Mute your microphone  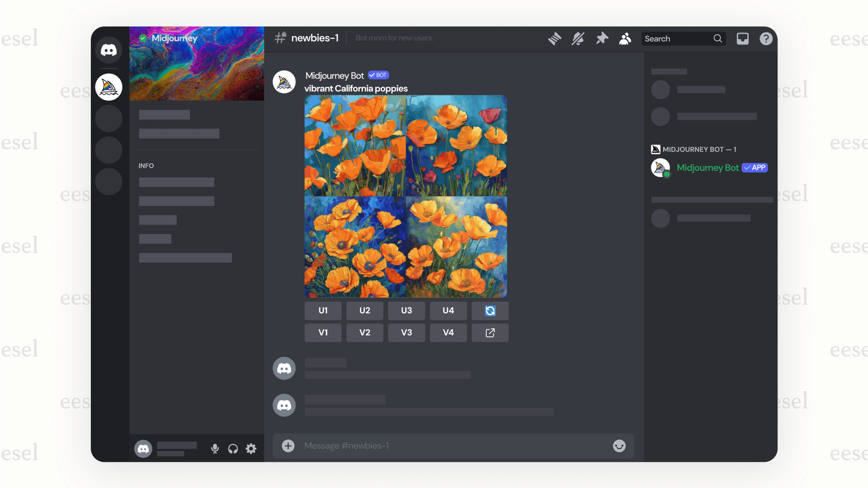click(x=214, y=448)
